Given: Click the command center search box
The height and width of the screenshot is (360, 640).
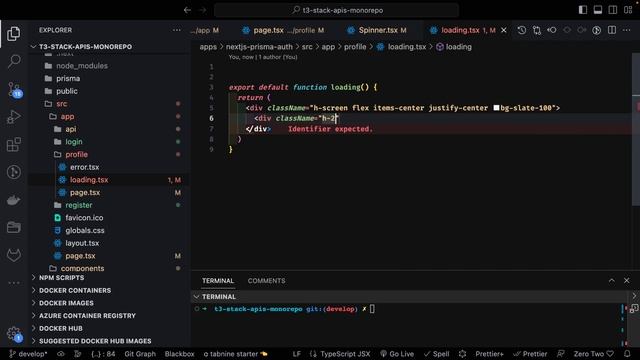Looking at the screenshot, I should click(337, 10).
